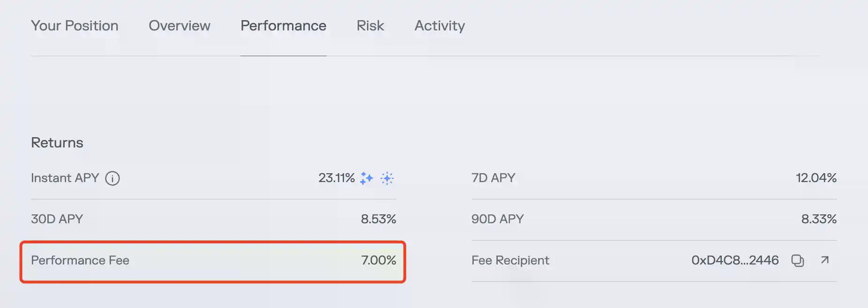
Task: Click the dotted sunburst rewards icon
Action: [387, 178]
